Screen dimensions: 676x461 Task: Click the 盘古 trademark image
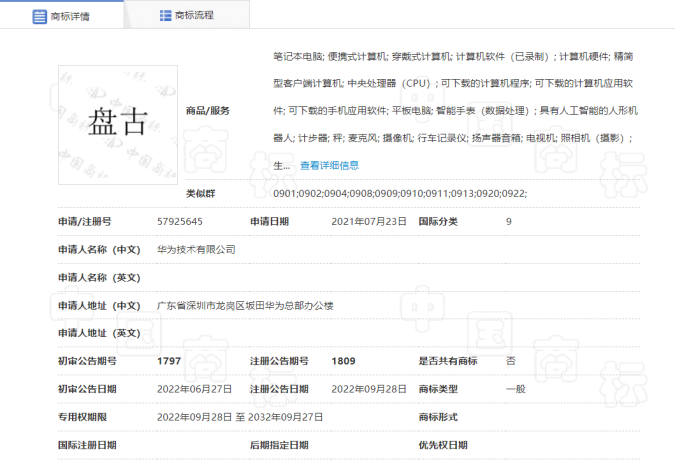click(118, 125)
